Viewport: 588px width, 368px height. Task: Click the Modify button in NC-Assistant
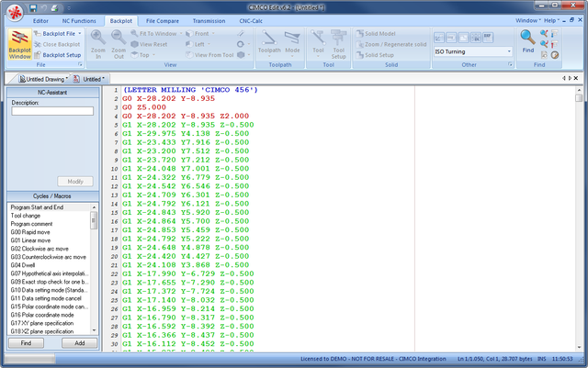[75, 182]
